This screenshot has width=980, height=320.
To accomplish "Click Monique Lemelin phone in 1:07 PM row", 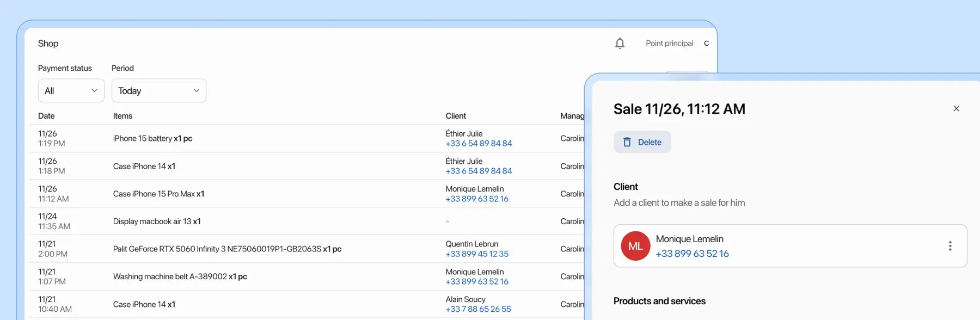I will pyautogui.click(x=477, y=282).
